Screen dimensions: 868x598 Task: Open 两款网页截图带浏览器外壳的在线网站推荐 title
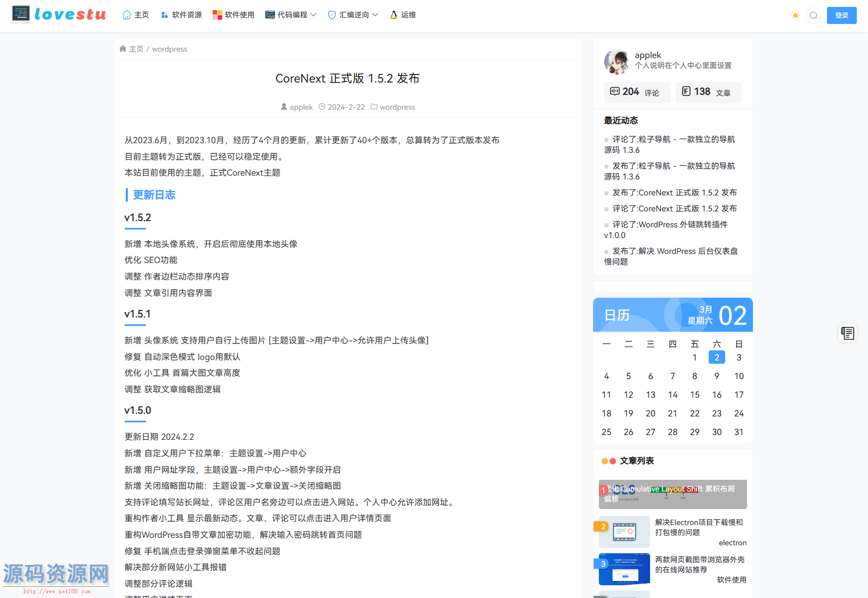[x=700, y=564]
